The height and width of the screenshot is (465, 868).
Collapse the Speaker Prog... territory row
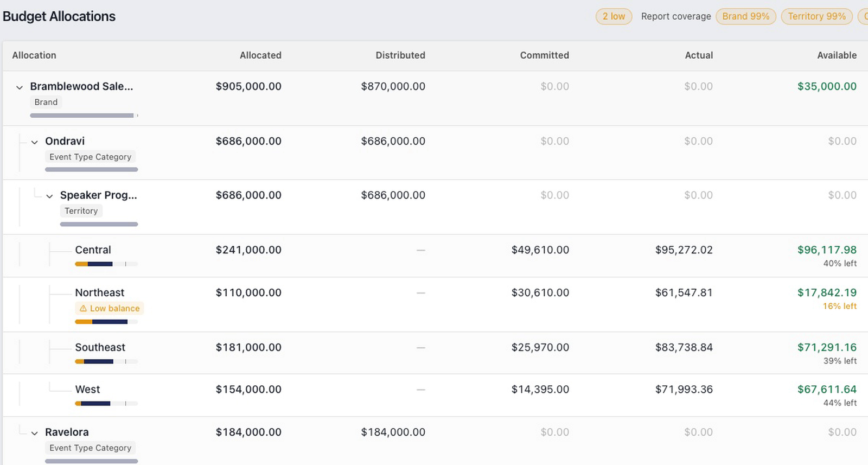point(49,196)
